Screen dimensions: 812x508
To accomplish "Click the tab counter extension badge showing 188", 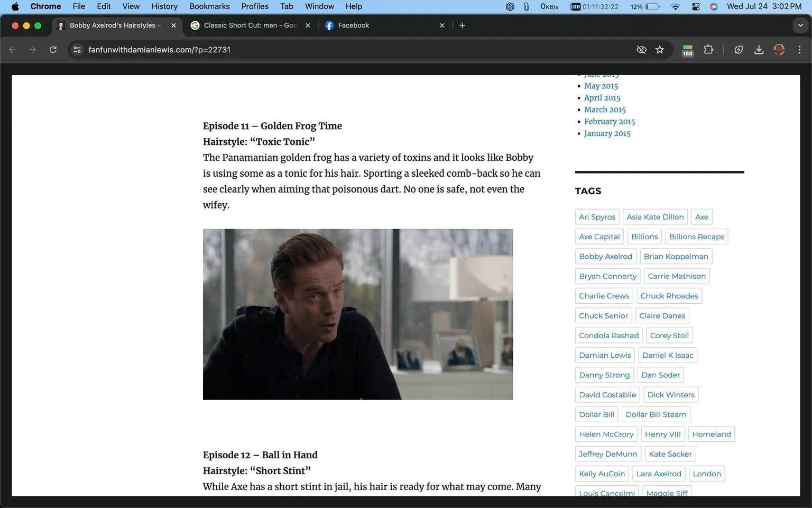I will point(687,49).
